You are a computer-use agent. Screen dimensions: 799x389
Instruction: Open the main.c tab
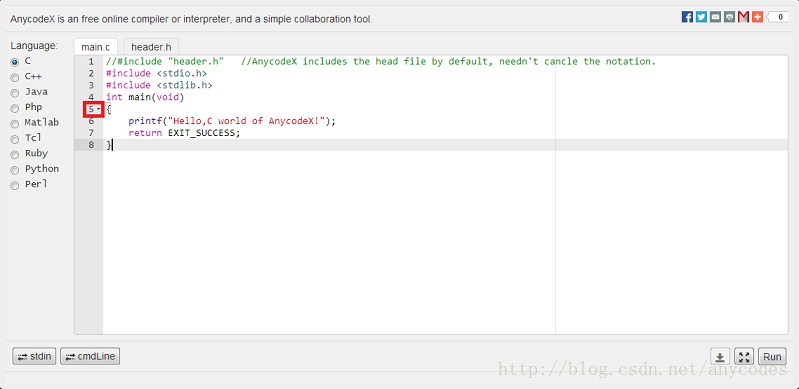96,47
